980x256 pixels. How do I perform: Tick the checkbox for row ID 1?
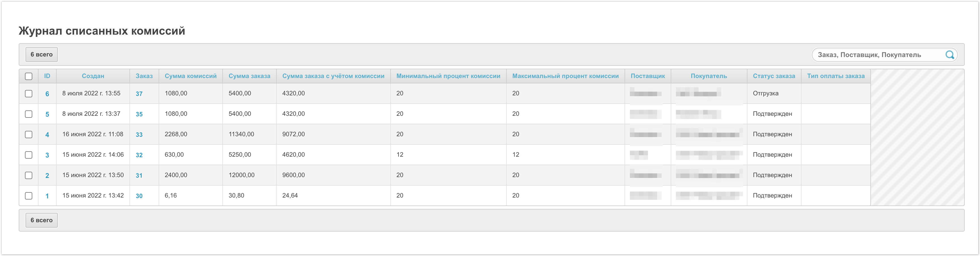[x=29, y=196]
